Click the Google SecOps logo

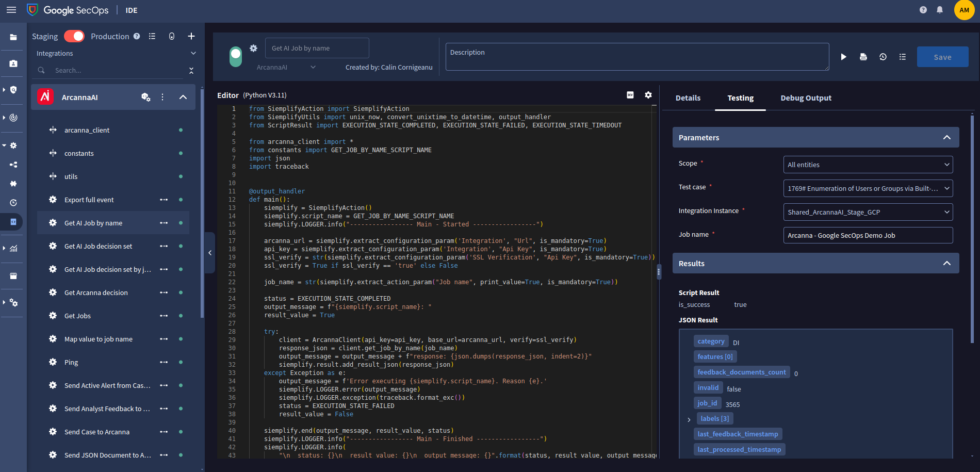(68, 10)
